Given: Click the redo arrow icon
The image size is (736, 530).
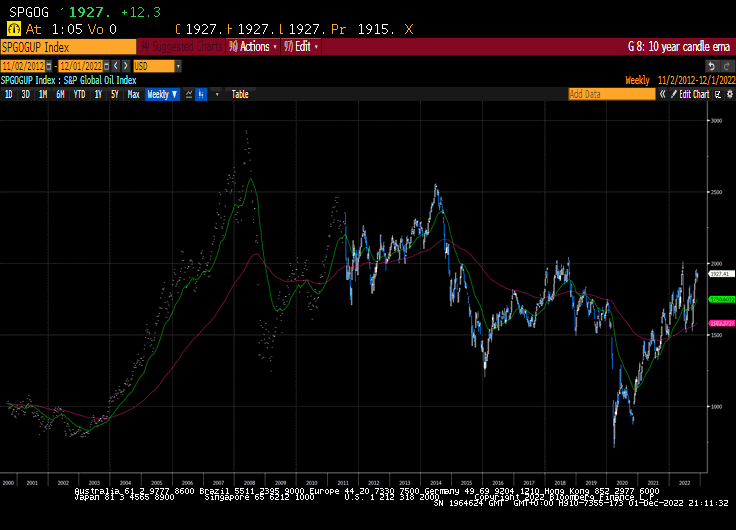Looking at the screenshot, I should pyautogui.click(x=727, y=66).
